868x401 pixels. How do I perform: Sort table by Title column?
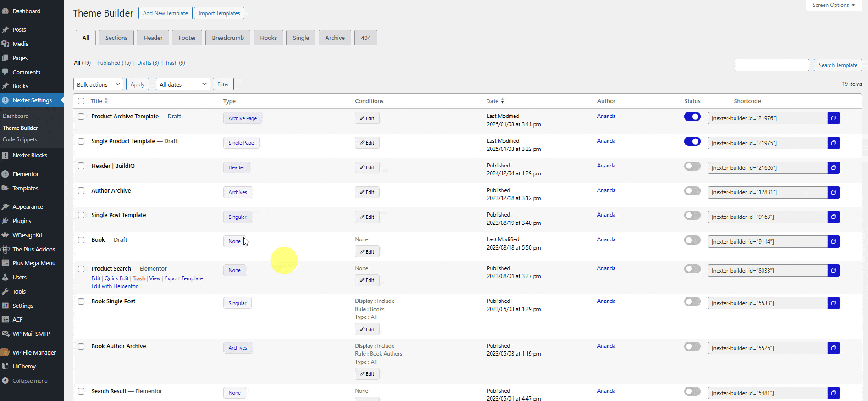pos(99,101)
